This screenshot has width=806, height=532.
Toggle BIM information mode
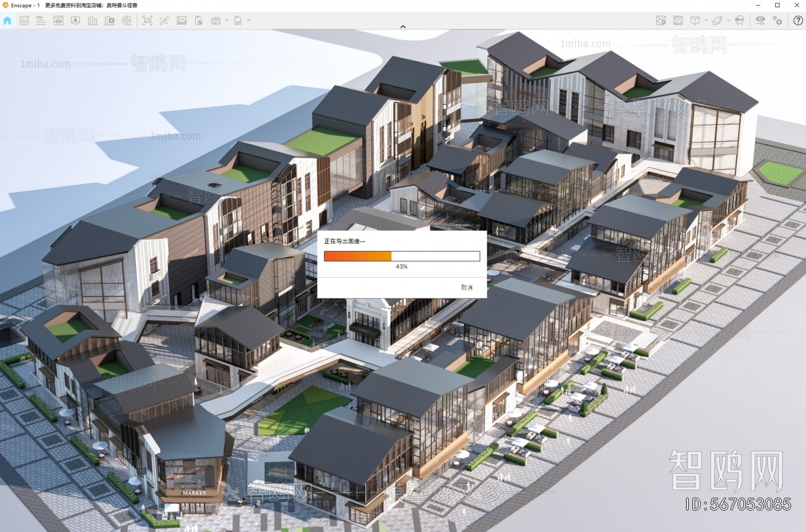pyautogui.click(x=41, y=21)
